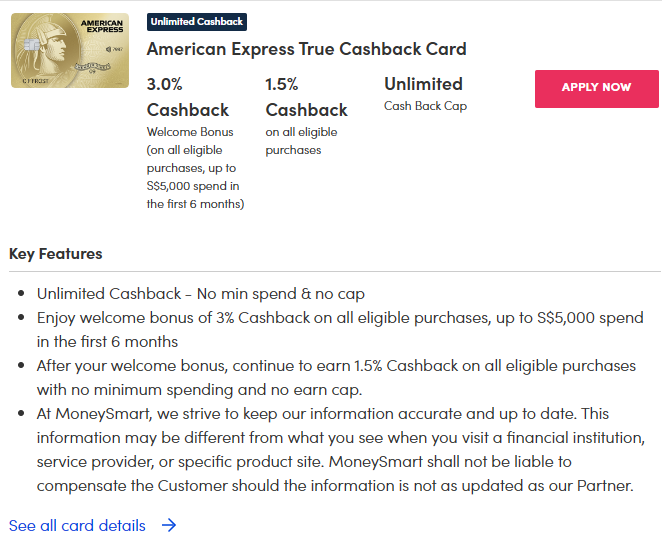This screenshot has width=662, height=554.
Task: Click the Cash Back Cap label
Action: (425, 106)
